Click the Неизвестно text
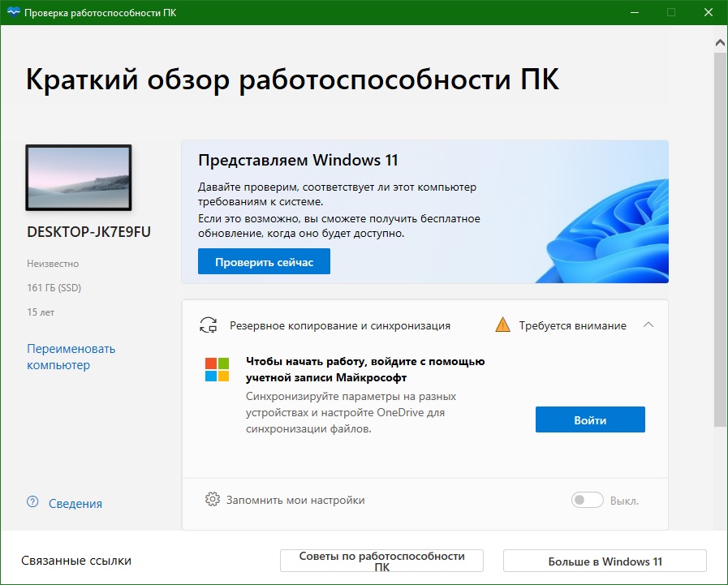728x585 pixels. pos(53,263)
